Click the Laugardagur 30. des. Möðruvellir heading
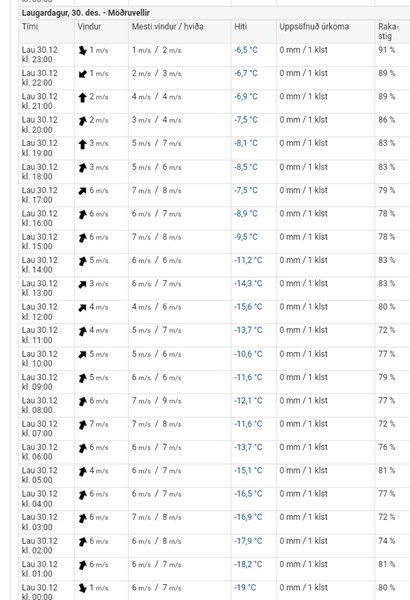 85,13
